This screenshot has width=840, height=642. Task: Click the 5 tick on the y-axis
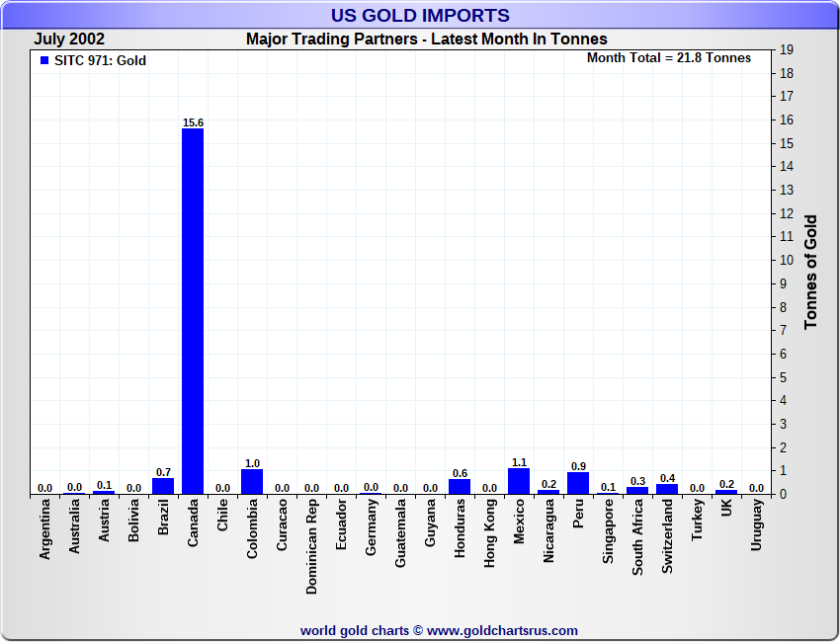[784, 377]
